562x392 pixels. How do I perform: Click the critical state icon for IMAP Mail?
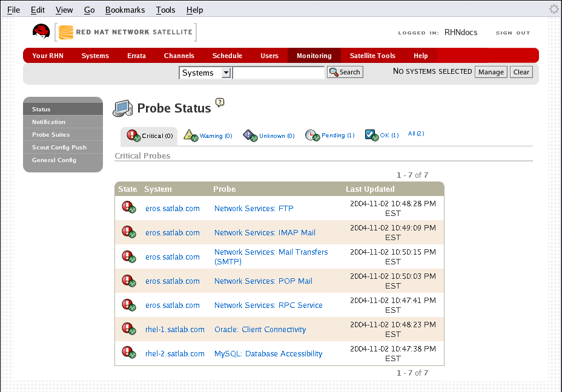click(x=128, y=232)
